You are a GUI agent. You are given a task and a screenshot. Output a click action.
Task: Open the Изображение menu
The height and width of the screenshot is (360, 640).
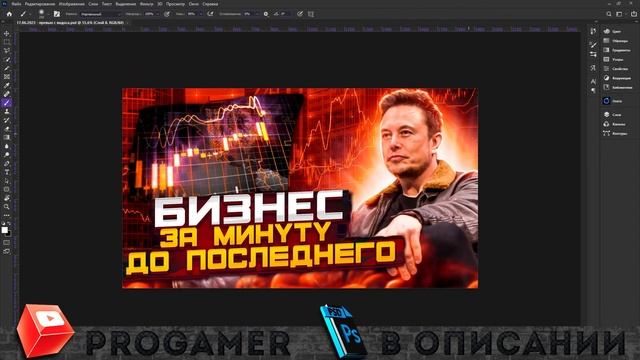point(72,4)
